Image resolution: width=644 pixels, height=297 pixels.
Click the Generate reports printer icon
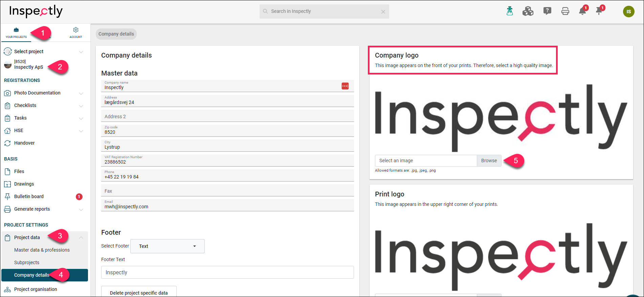coord(7,209)
